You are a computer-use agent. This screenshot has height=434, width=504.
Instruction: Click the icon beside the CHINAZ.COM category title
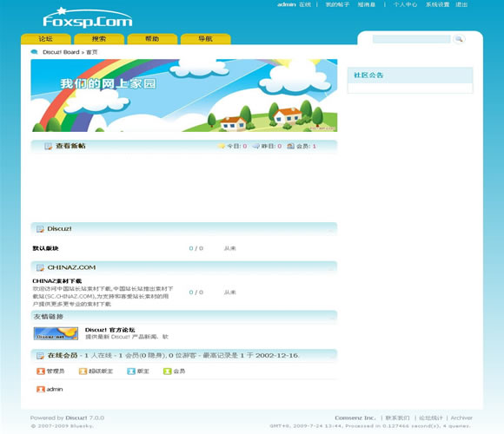40,267
